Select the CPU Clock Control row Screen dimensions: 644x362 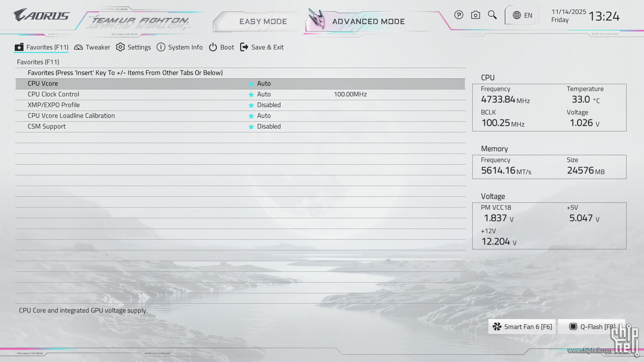tap(54, 95)
